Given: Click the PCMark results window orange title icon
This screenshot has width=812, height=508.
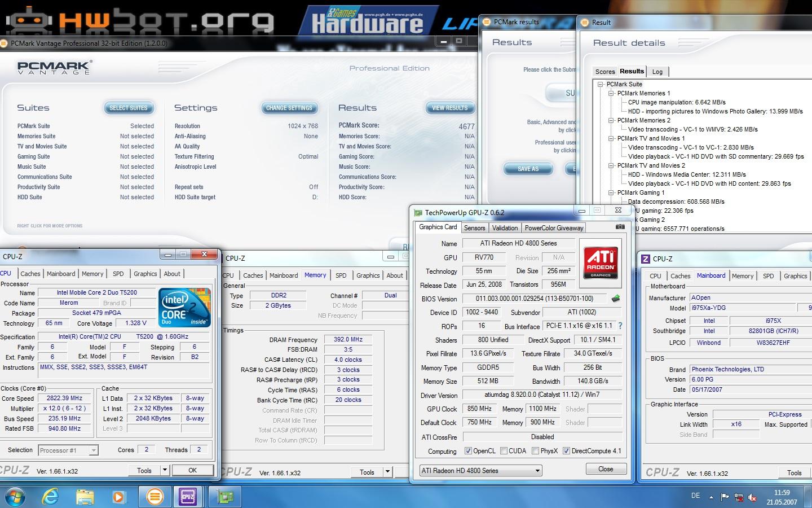Looking at the screenshot, I should (x=487, y=22).
